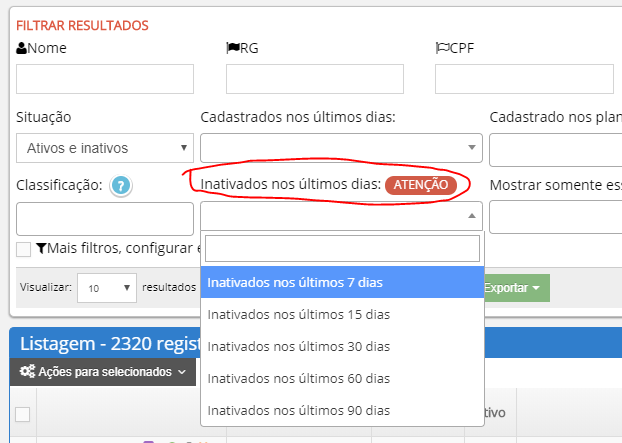
Task: Click the Classificação input field
Action: click(105, 218)
